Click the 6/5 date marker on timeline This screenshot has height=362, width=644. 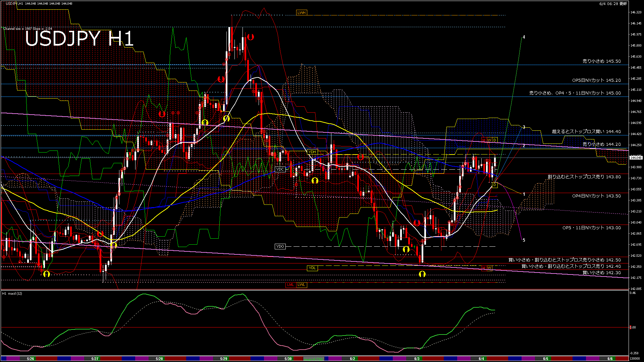pos(546,359)
